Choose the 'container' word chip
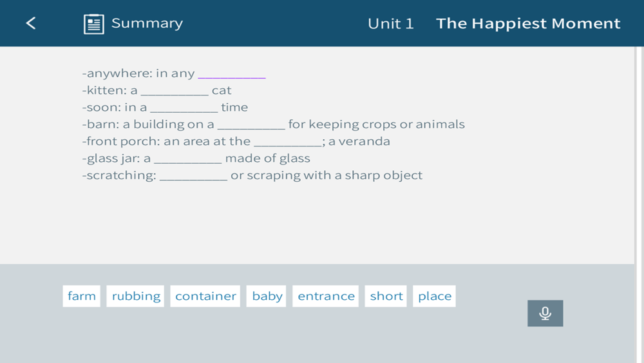Screen dimensions: 644x363 point(205,296)
